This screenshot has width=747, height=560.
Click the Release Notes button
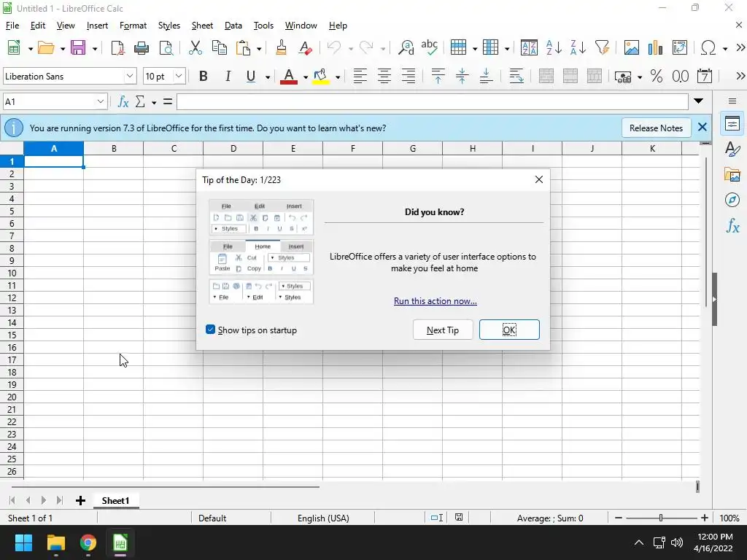(656, 128)
